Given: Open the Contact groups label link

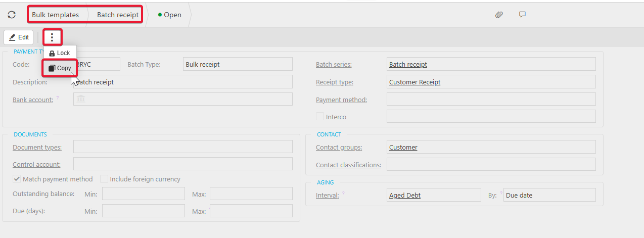Looking at the screenshot, I should tap(339, 147).
